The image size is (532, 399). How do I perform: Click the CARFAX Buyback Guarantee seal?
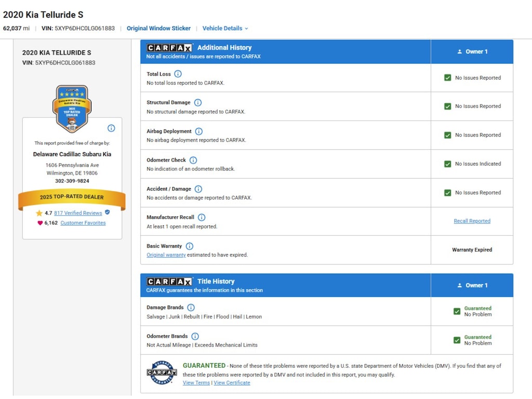pos(162,373)
